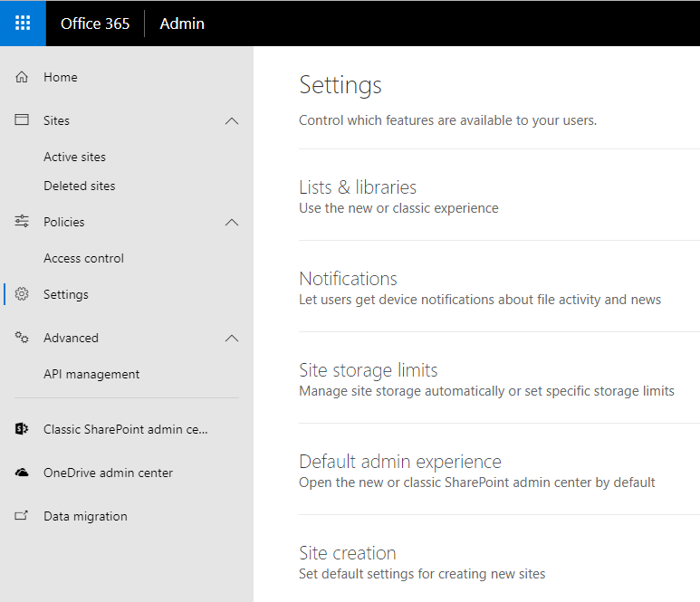Click the Settings gear icon in sidebar
Screen dimensions: 700x602
[22, 293]
